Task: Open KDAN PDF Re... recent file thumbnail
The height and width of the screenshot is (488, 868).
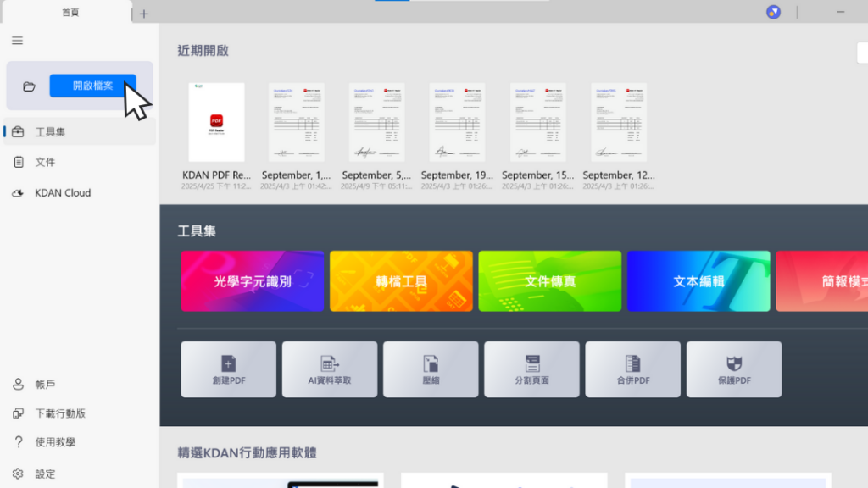Action: click(x=216, y=122)
